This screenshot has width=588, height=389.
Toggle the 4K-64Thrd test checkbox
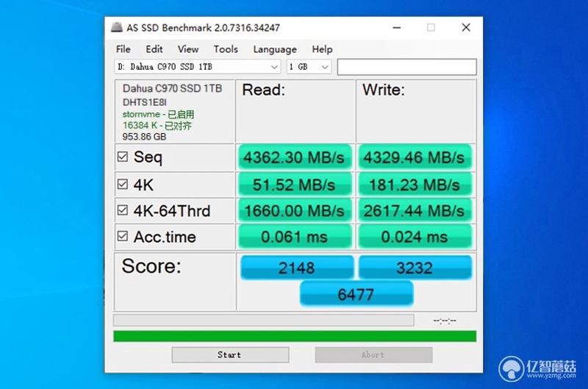tap(123, 210)
